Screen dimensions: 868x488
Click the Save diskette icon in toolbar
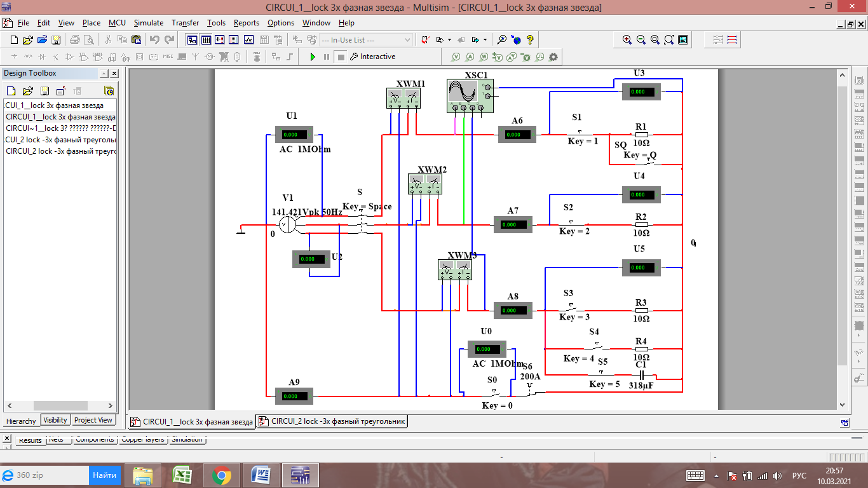[56, 39]
